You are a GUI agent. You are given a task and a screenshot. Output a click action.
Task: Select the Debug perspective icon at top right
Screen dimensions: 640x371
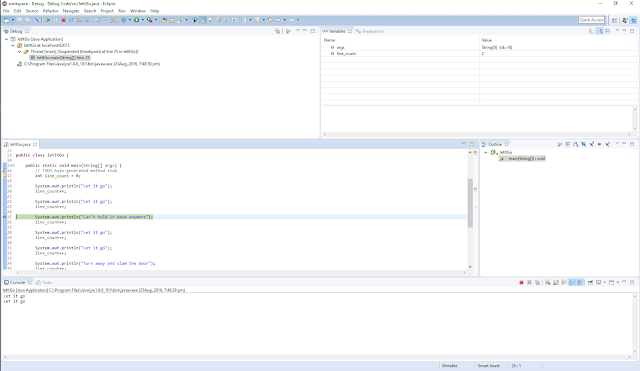[x=633, y=20]
